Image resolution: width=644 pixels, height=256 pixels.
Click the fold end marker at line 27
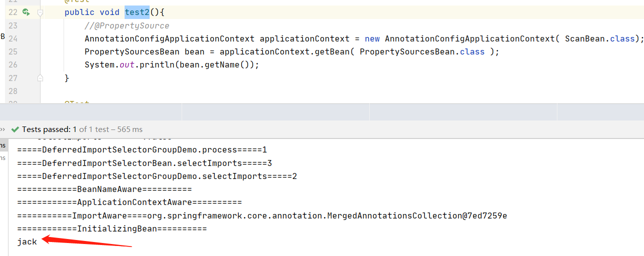tap(41, 78)
